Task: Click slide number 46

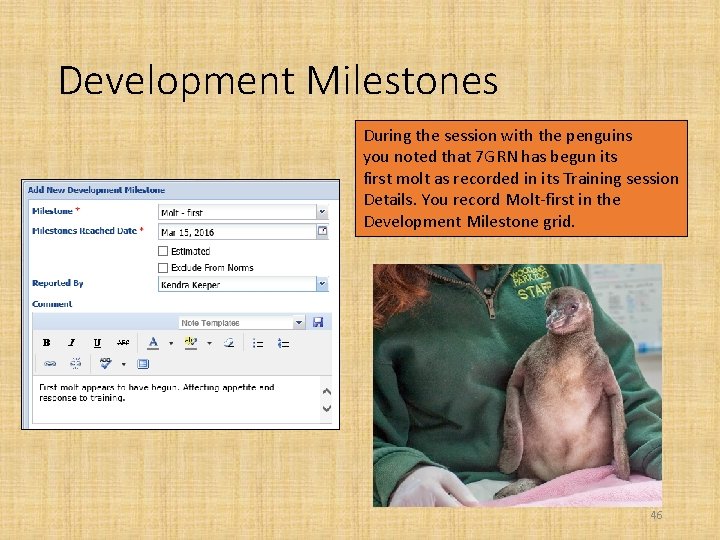Action: coord(656,515)
